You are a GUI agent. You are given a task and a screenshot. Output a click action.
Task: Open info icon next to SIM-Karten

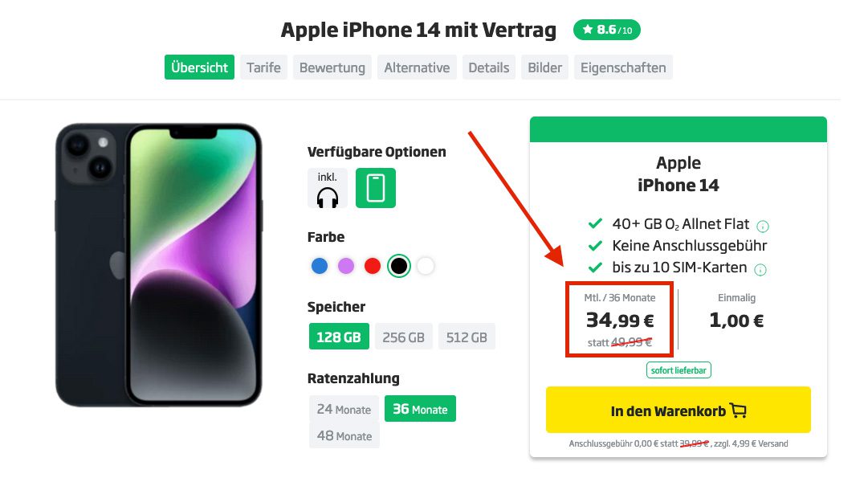tap(760, 270)
